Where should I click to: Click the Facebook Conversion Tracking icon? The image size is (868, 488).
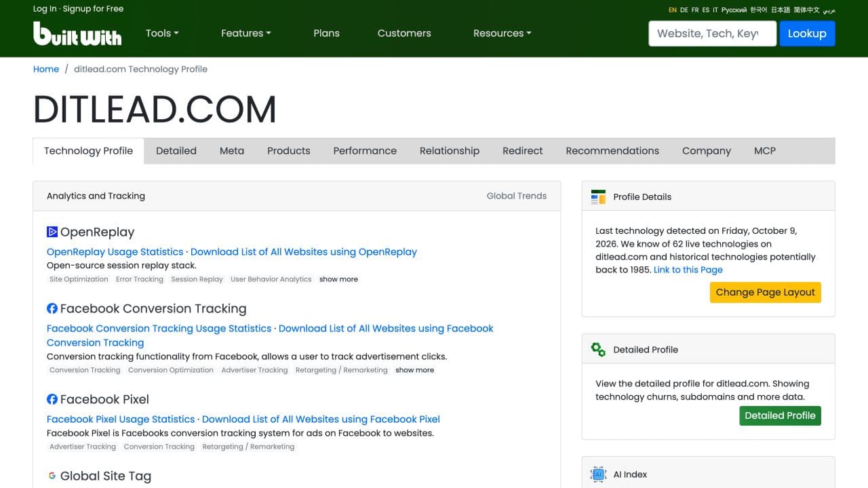(52, 308)
